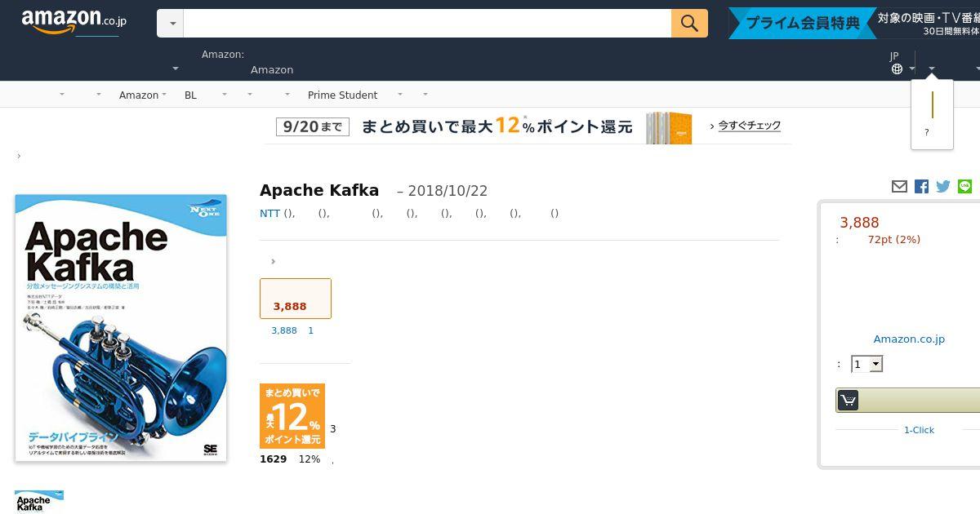Open the BL nav item
Viewport: 980px width, 514px height.
(190, 95)
